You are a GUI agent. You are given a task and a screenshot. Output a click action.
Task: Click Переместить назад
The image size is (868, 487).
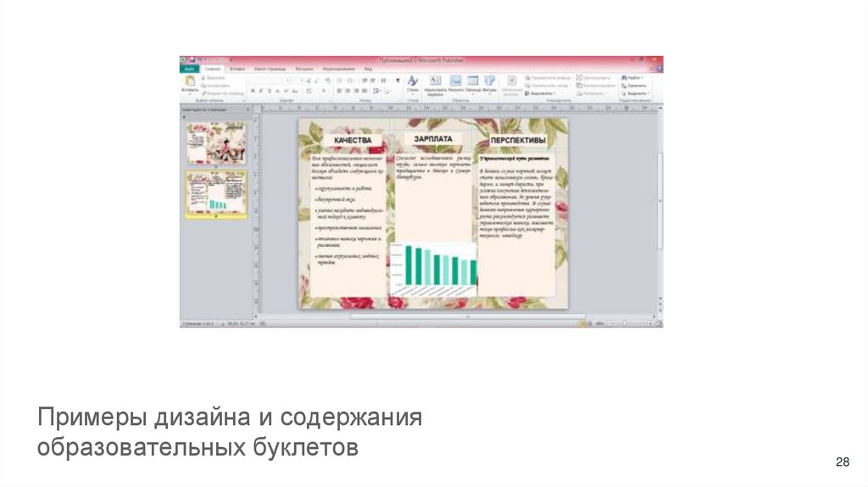[x=547, y=86]
